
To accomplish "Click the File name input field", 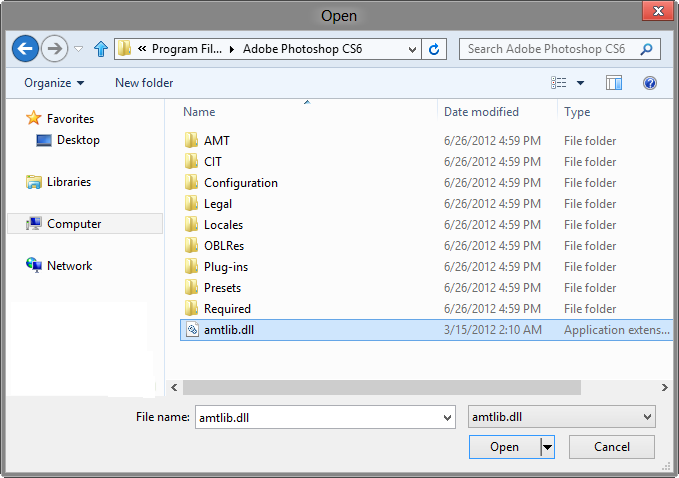I will pos(325,417).
